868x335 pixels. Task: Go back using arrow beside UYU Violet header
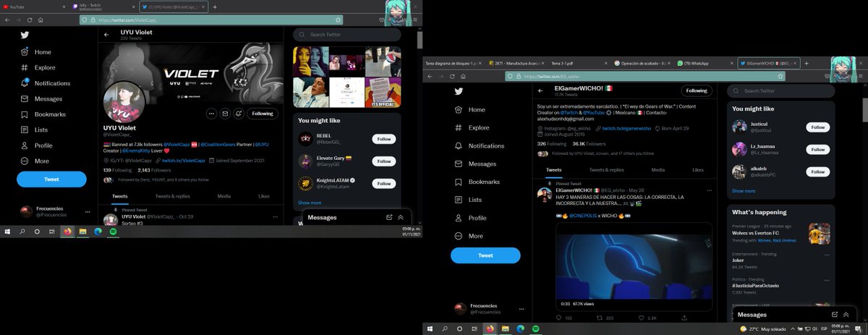(x=106, y=35)
